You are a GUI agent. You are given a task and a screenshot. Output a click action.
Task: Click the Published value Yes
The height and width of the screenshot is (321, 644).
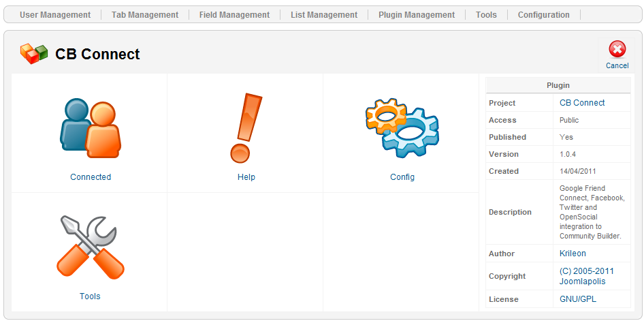[x=566, y=137]
